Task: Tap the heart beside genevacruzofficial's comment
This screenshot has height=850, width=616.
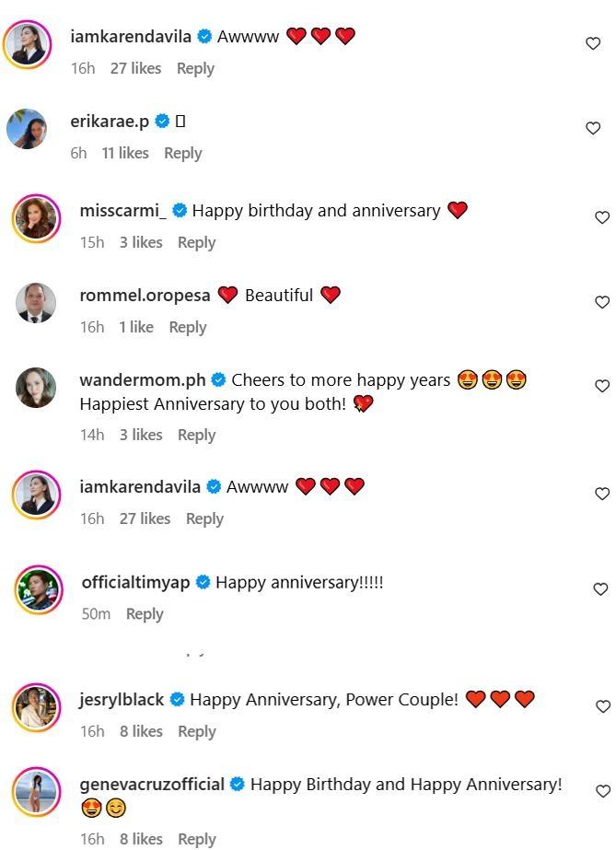Action: (603, 790)
